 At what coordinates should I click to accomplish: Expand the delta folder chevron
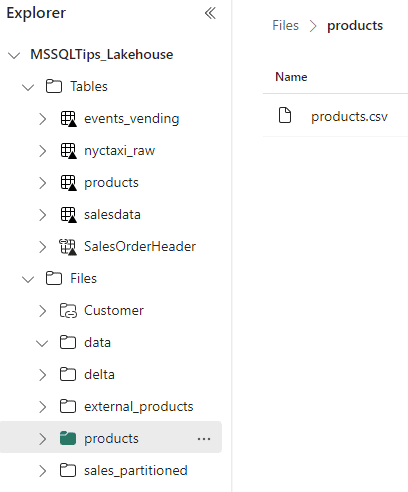tap(42, 375)
